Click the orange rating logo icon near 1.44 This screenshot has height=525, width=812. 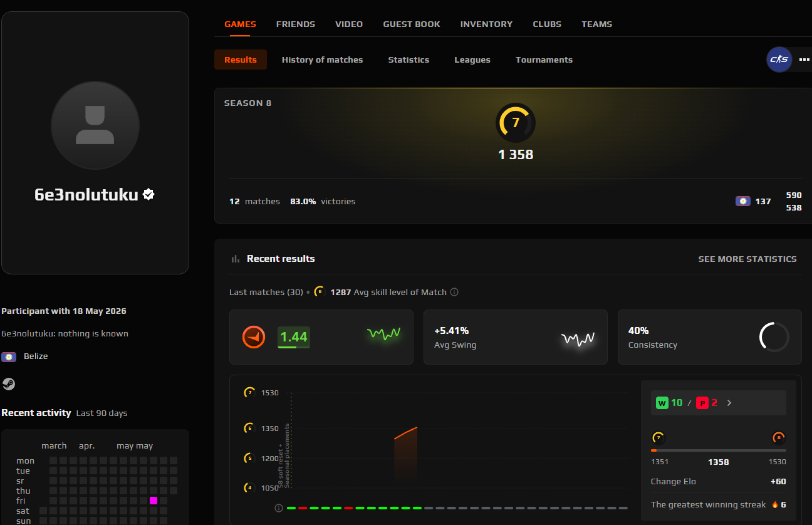tap(254, 337)
